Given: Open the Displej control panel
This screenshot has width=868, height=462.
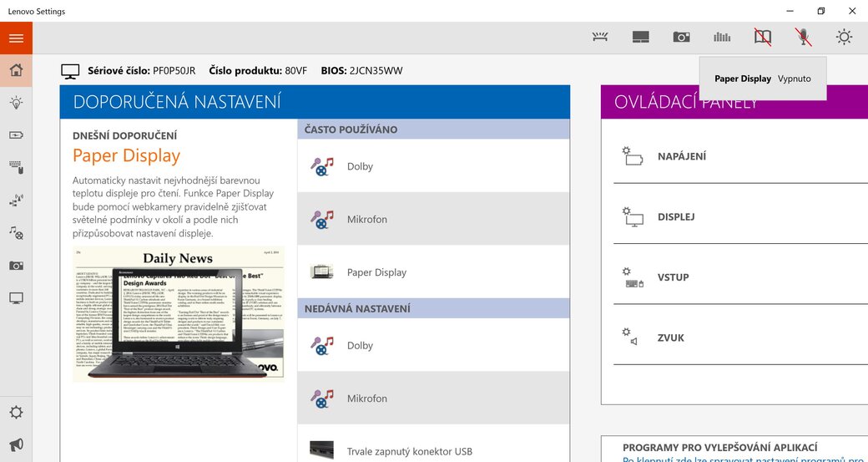Looking at the screenshot, I should pos(740,217).
